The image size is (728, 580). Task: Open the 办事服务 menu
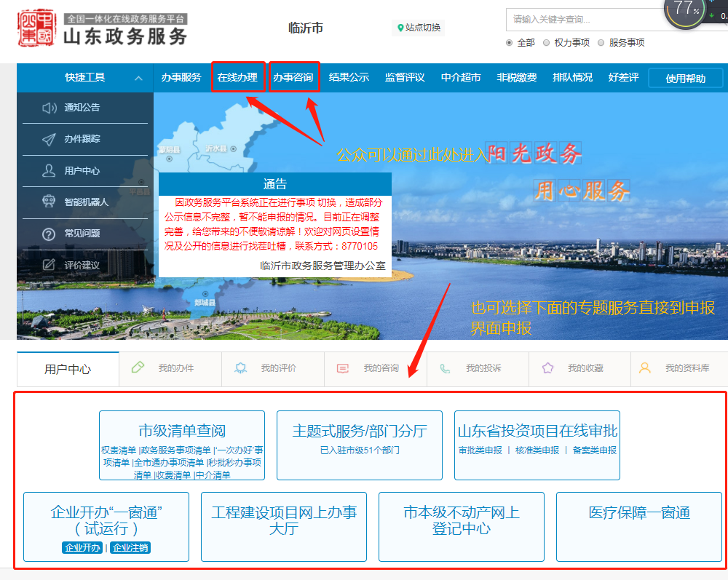tap(181, 77)
